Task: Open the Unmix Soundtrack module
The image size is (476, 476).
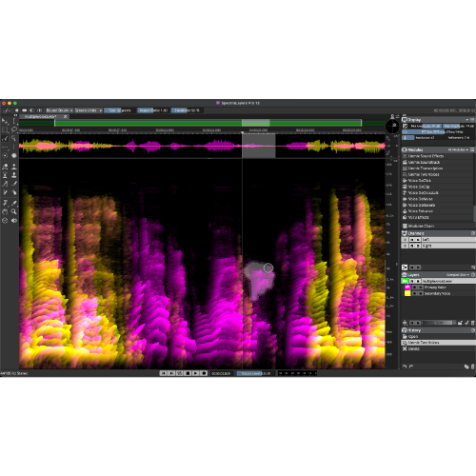Action: 437,162
